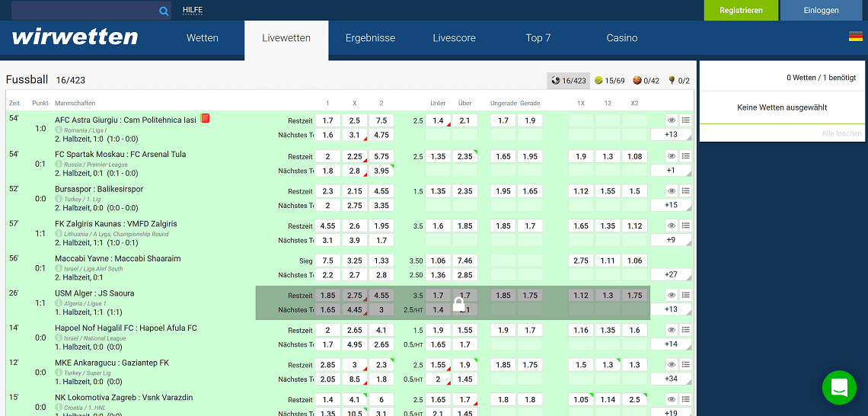Expand +15 more markets for Bursaspor
This screenshot has height=416, width=868.
coord(671,206)
